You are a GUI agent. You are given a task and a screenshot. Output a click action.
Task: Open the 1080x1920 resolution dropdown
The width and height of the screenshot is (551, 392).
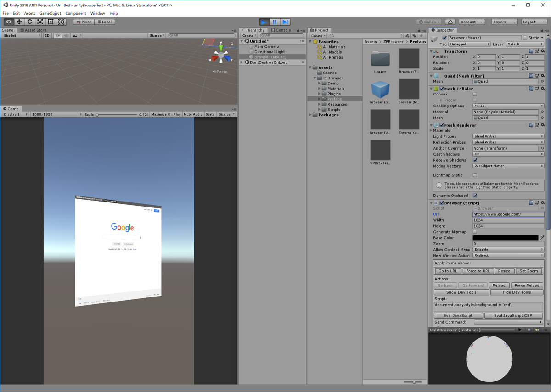(x=56, y=114)
